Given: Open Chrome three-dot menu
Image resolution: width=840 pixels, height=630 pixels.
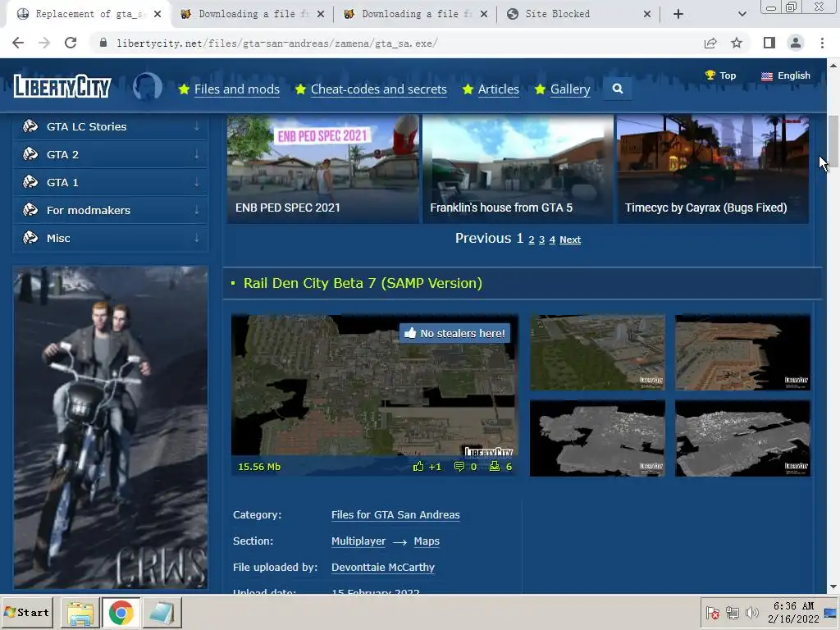Looking at the screenshot, I should point(822,43).
